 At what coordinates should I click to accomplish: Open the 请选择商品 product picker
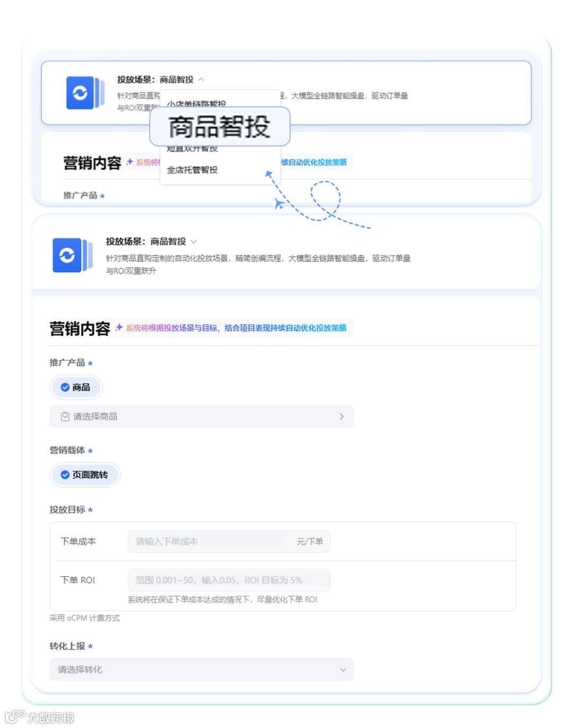(x=201, y=417)
